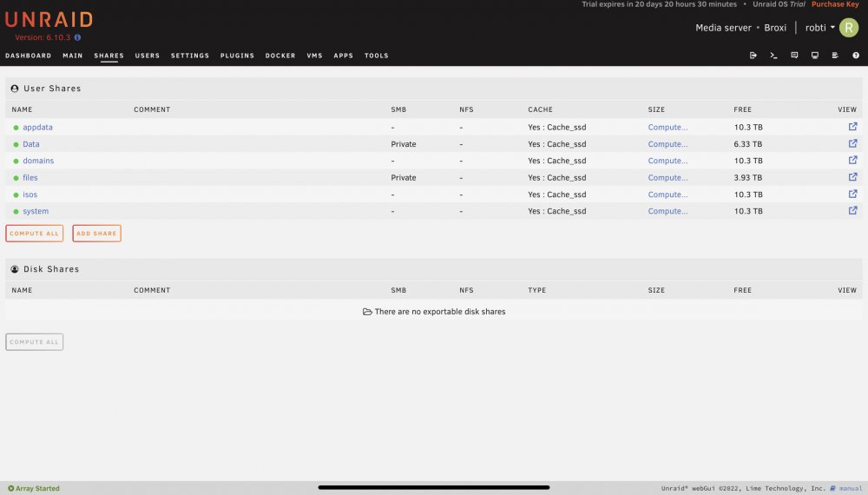Click the green status dot for files
The width and height of the screenshot is (868, 495).
[x=16, y=178]
